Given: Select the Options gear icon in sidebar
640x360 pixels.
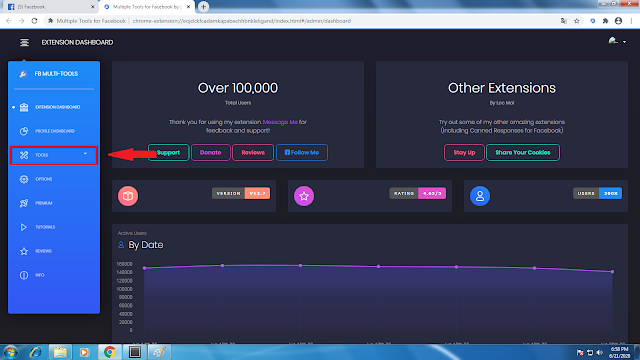Looking at the screenshot, I should click(x=24, y=179).
